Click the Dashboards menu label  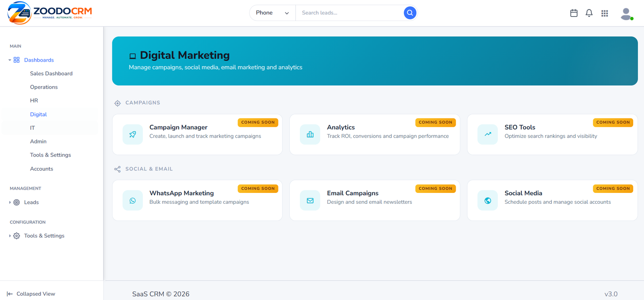39,60
